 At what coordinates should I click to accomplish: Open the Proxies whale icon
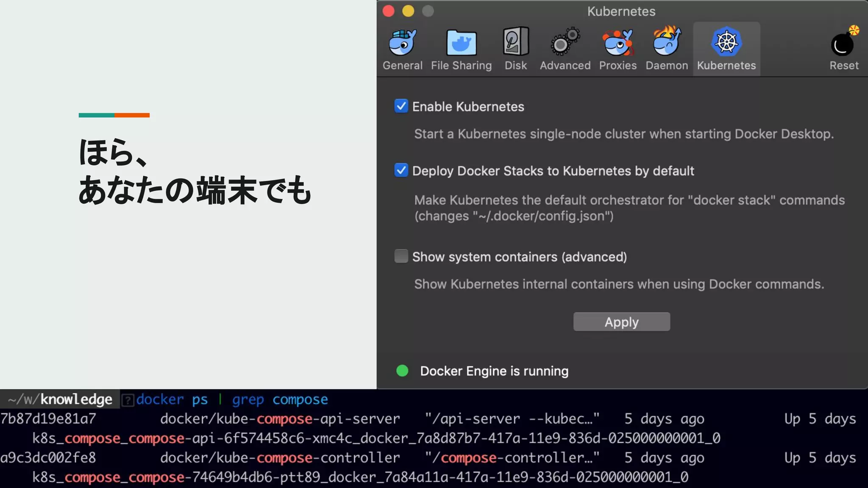618,42
